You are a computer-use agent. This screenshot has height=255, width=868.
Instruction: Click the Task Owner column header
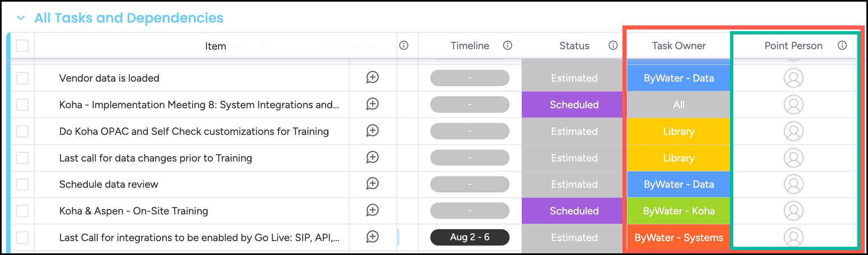pos(678,46)
